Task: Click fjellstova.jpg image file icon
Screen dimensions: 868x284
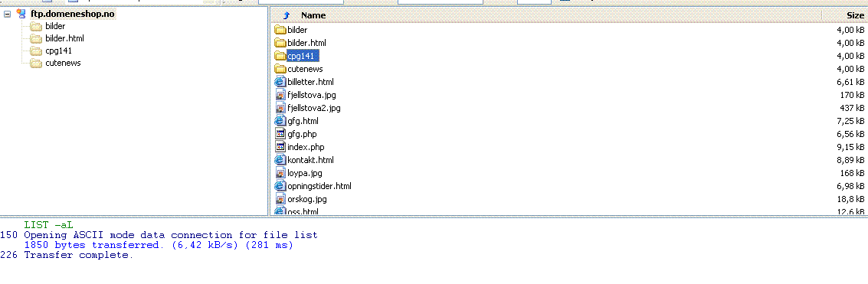Action: click(280, 95)
